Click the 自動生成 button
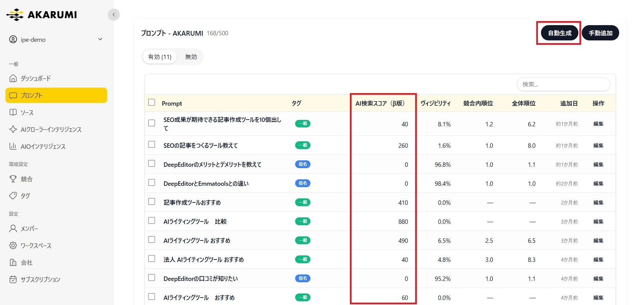The width and height of the screenshot is (644, 305). [x=560, y=33]
